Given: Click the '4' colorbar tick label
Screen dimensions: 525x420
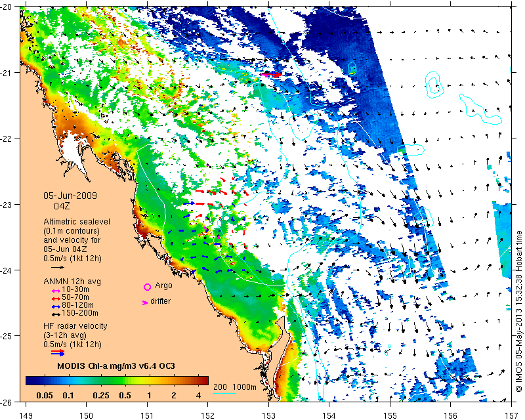Looking at the screenshot, I should tap(199, 396).
